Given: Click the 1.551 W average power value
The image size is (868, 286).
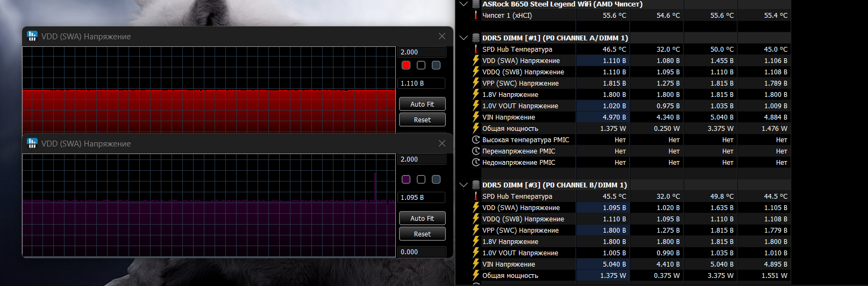Looking at the screenshot, I should pos(774,275).
